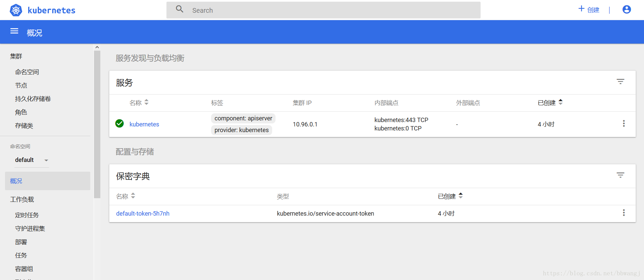
Task: Open filter icon in 服务 card
Action: pyautogui.click(x=621, y=81)
